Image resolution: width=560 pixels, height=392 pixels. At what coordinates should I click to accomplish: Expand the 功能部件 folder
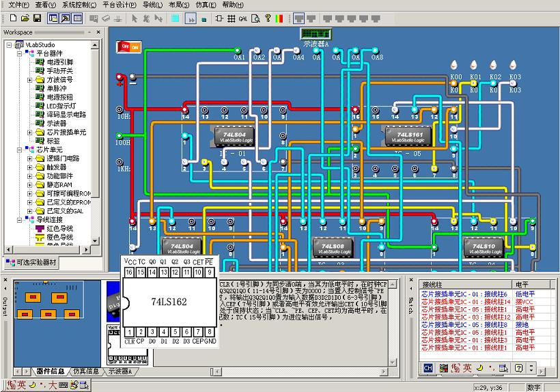click(30, 176)
